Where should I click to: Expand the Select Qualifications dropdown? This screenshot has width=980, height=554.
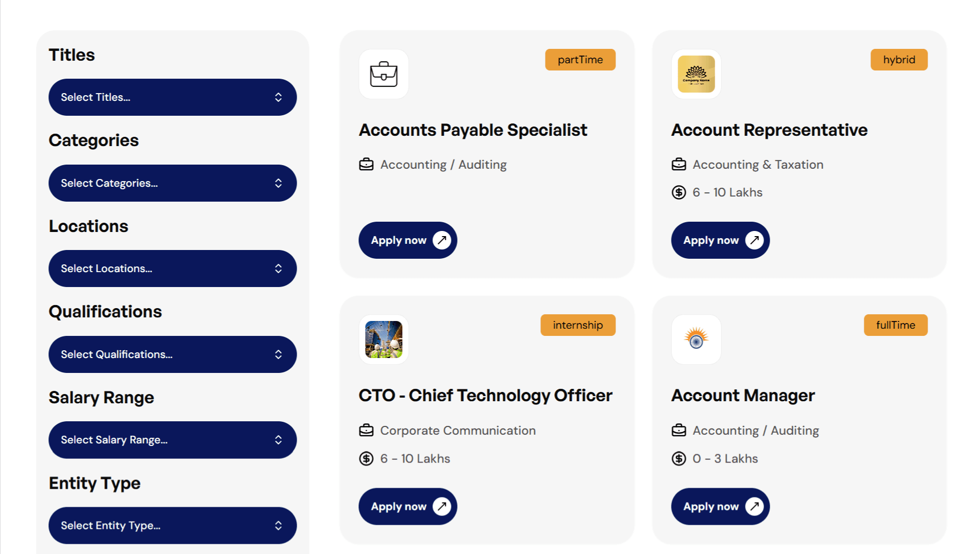172,354
